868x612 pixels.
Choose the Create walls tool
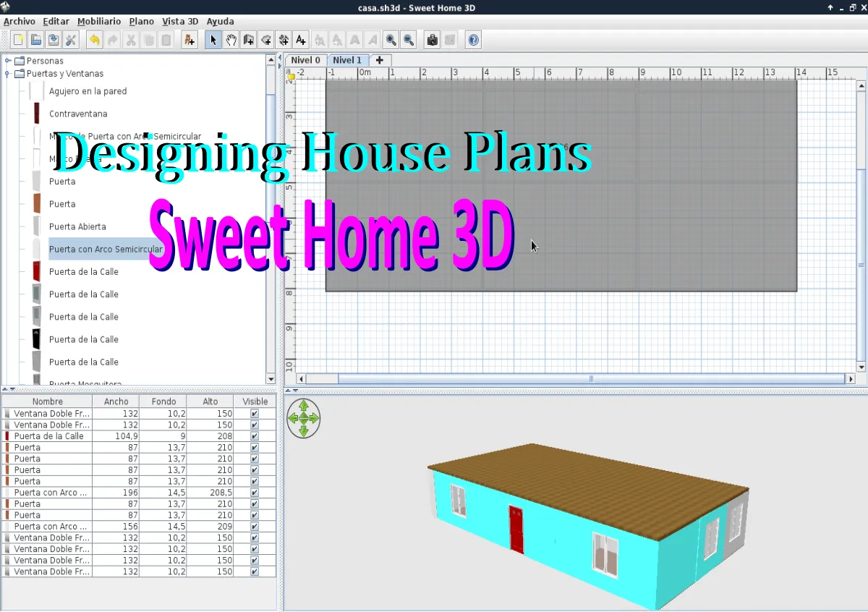[248, 40]
